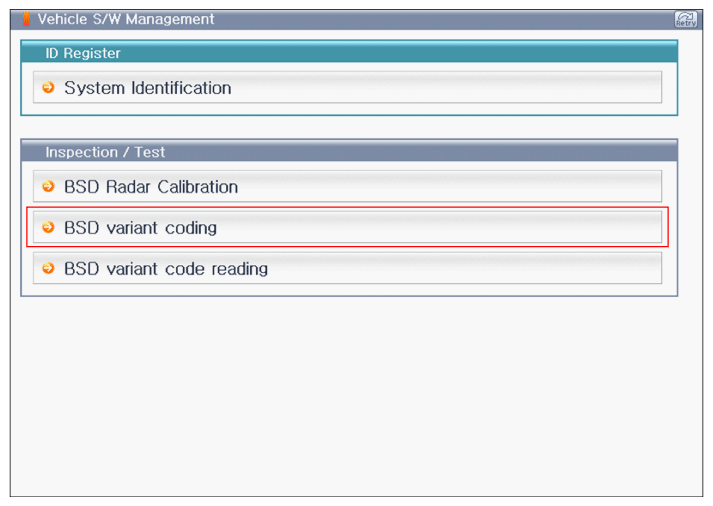Screen dimensions: 713x506
Task: Hit the arrow icon beside BSD variant code reading
Action: [47, 269]
